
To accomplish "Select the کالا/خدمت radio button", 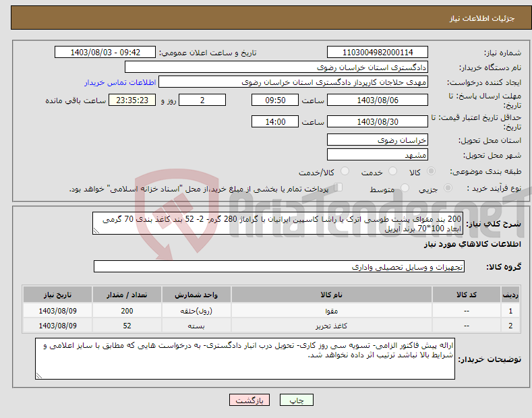I will pos(345,171).
